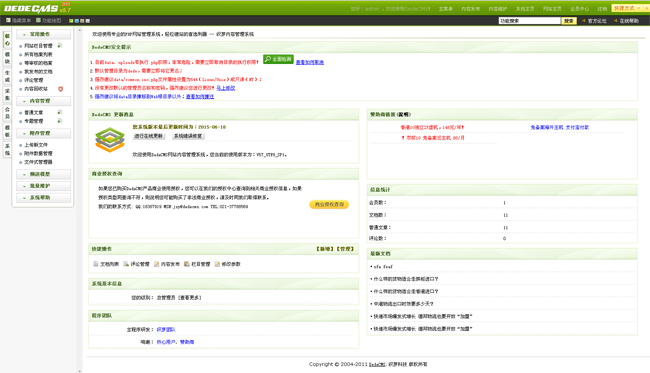The width and height of the screenshot is (650, 373).
Task: Click 【新增】 in the 快捷操作 header
Action: tap(324, 249)
